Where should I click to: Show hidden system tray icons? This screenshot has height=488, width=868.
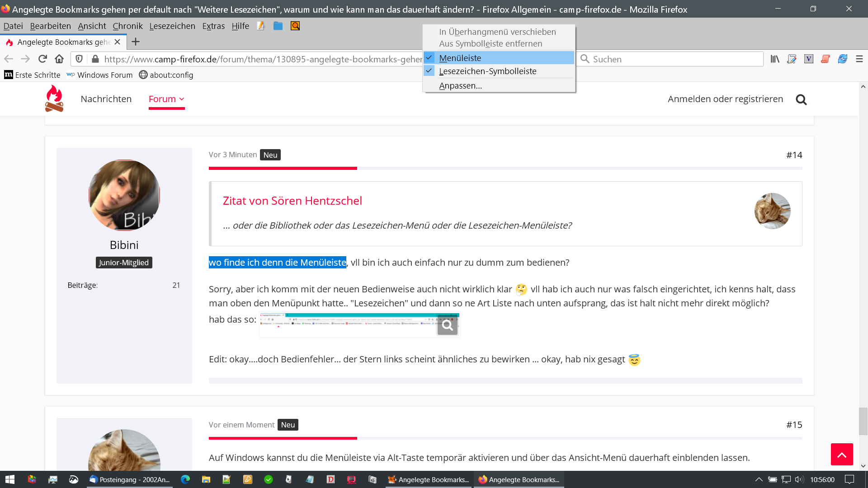tap(759, 479)
